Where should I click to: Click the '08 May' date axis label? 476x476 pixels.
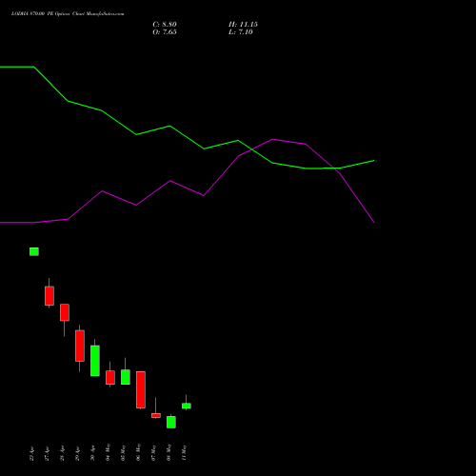pyautogui.click(x=169, y=452)
